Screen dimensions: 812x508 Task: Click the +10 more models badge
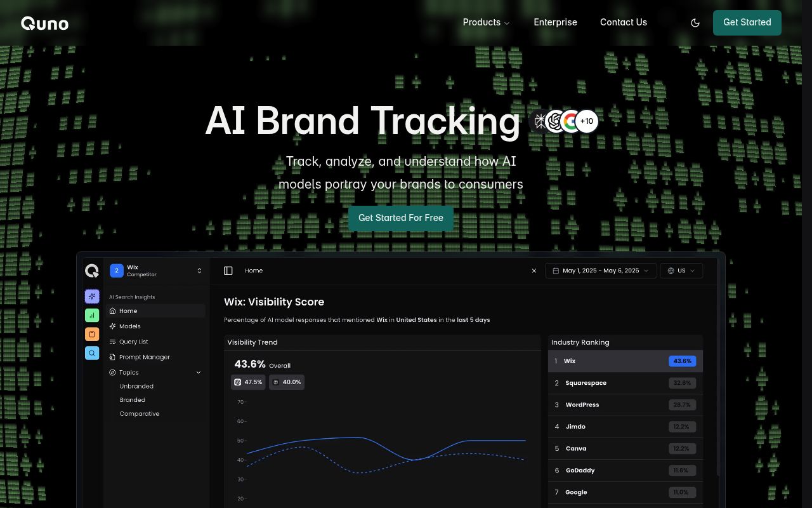point(587,121)
